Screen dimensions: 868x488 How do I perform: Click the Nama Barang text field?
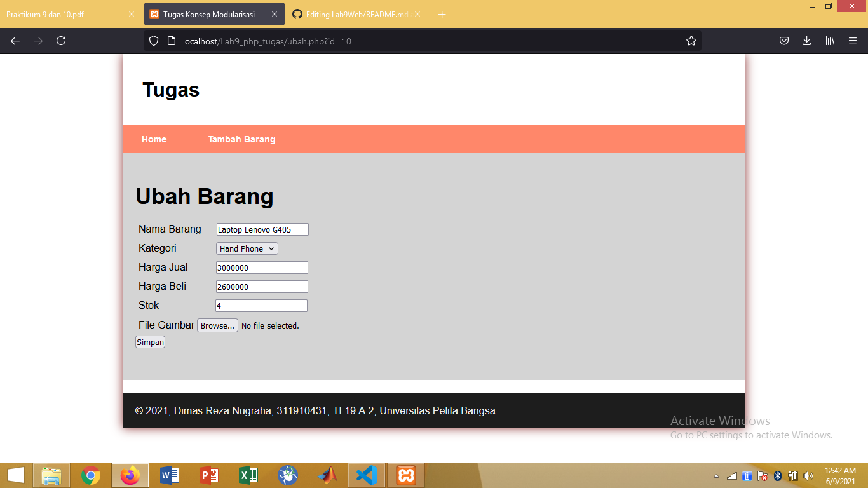click(262, 229)
